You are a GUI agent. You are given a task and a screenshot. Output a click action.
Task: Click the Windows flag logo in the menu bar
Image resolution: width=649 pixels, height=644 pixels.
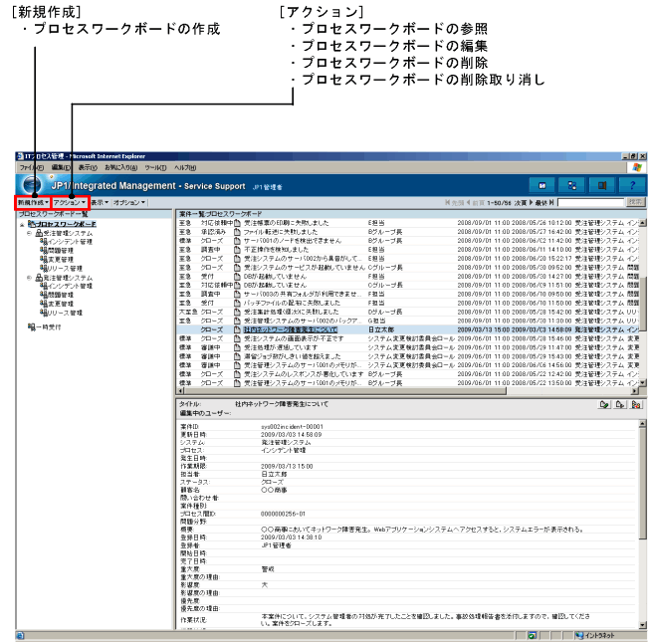[x=637, y=167]
